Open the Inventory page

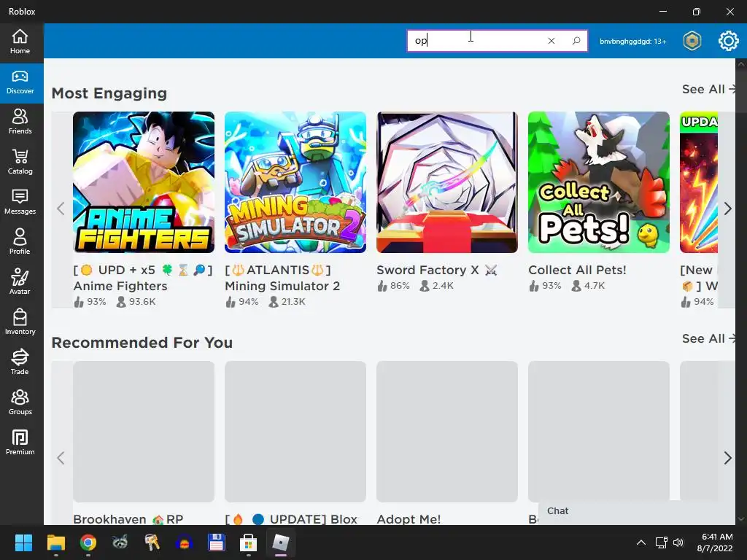[20, 322]
